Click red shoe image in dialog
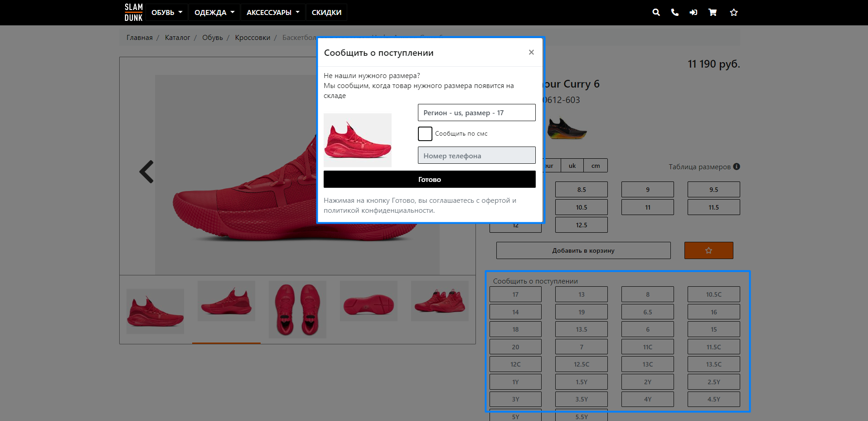Viewport: 868px width, 421px height. pyautogui.click(x=358, y=140)
